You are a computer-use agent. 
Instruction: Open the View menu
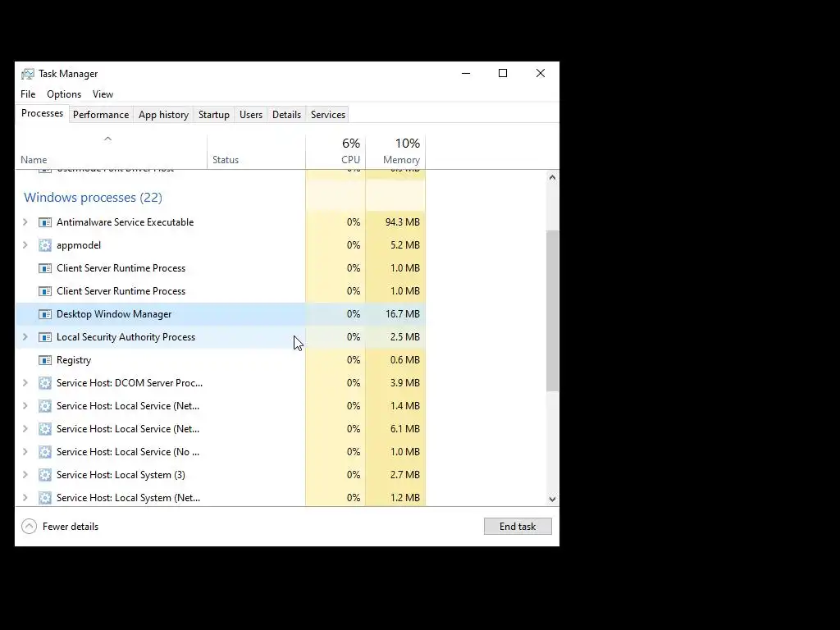[103, 94]
